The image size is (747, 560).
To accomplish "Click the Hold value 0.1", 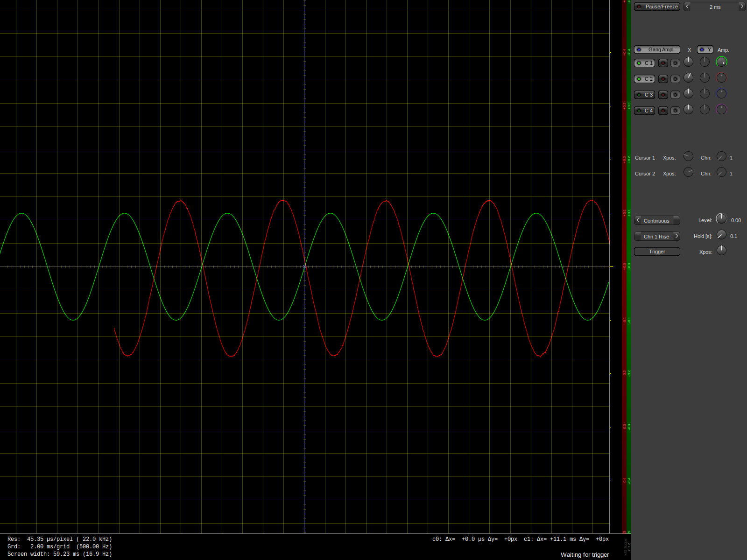I will click(x=733, y=236).
